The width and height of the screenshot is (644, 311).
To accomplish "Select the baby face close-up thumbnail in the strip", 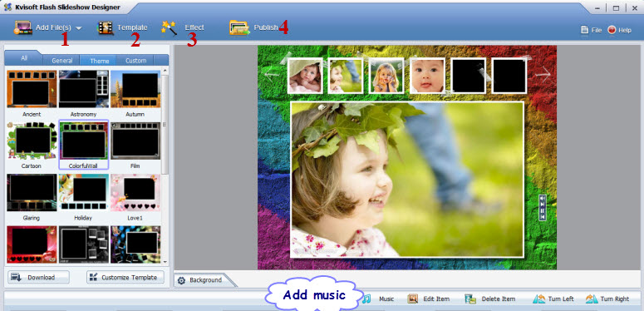I will (427, 76).
